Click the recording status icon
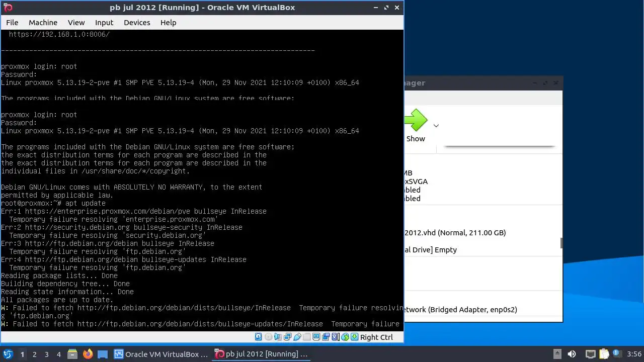 pos(326,337)
